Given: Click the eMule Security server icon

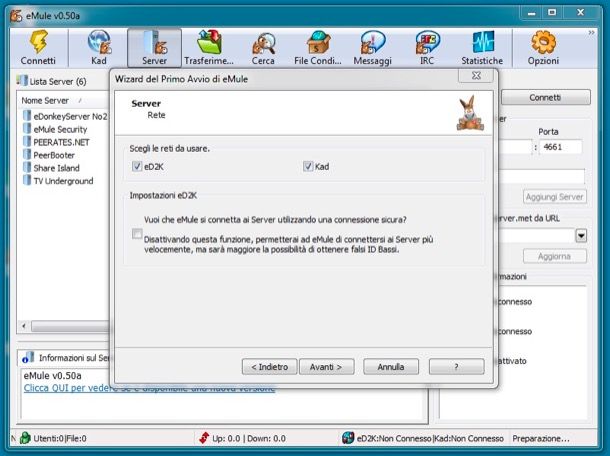Looking at the screenshot, I should pos(26,128).
